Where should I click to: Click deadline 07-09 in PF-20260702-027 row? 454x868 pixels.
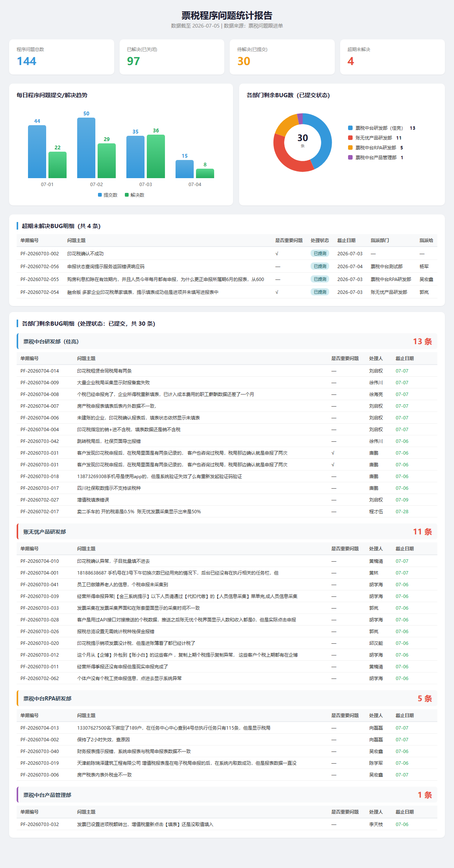click(402, 500)
